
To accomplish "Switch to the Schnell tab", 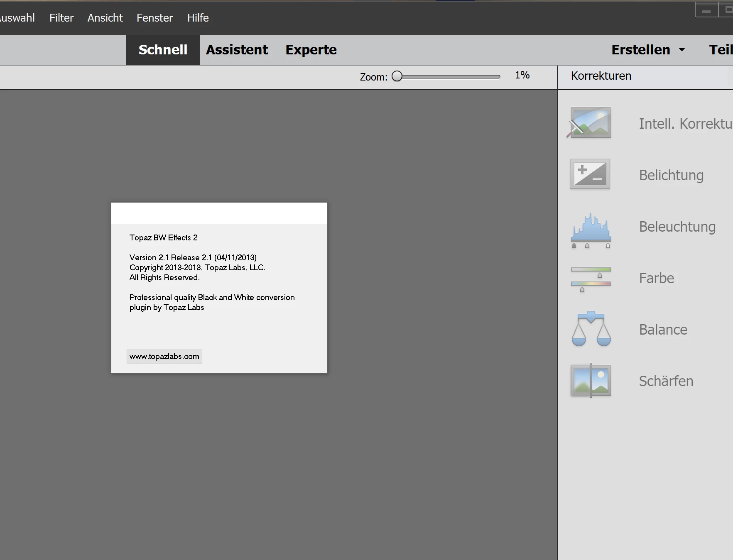I will 163,50.
